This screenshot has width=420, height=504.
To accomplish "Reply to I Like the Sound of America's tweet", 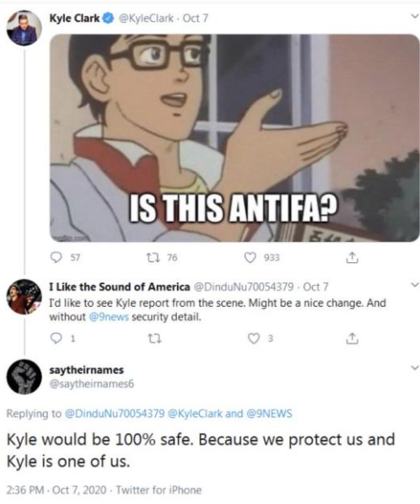I will point(57,338).
